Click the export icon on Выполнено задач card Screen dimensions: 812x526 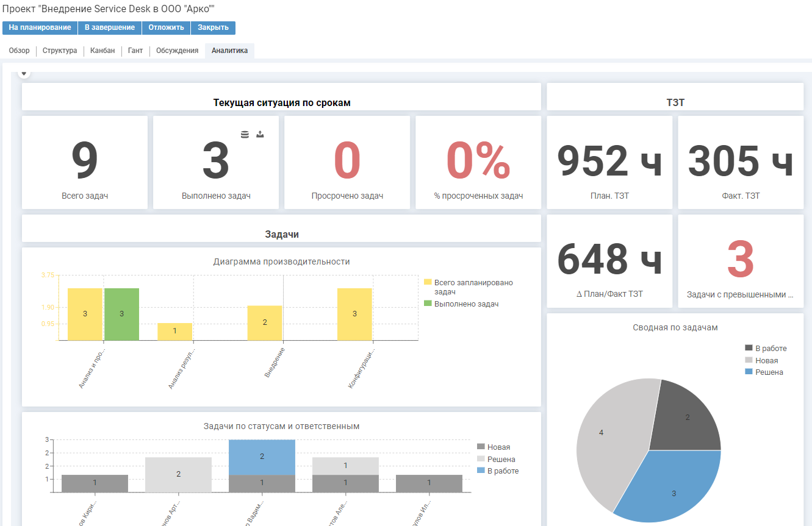260,135
